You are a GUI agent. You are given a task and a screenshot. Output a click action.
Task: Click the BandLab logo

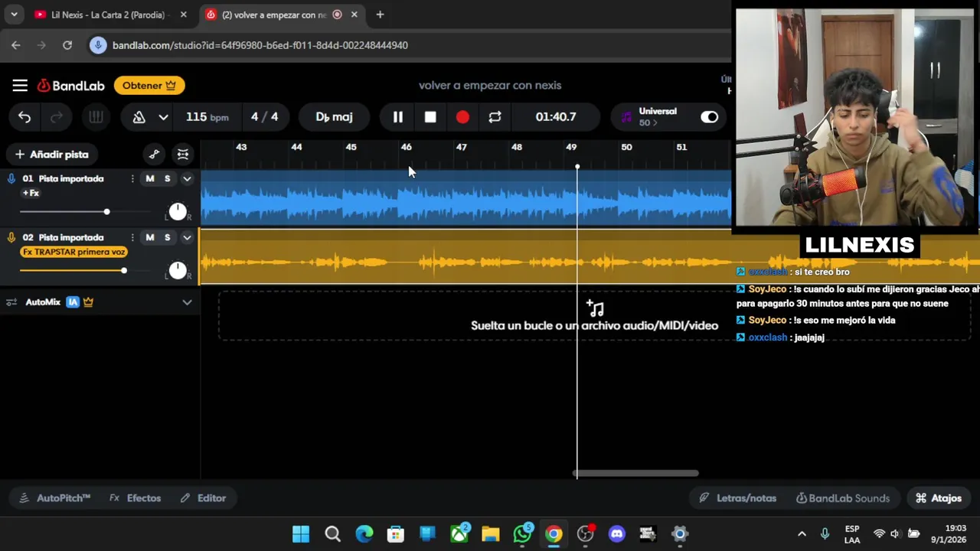(x=71, y=86)
